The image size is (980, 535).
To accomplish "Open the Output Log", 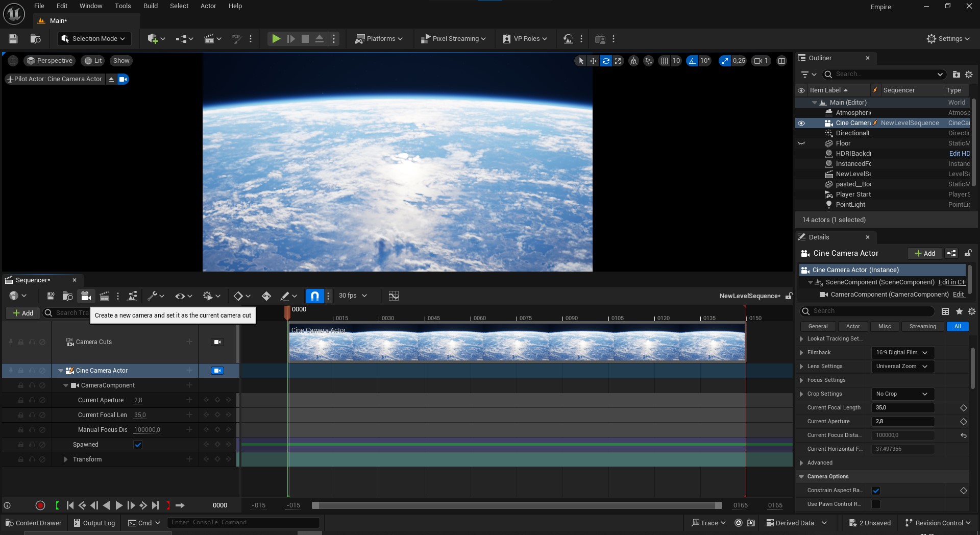I will 94,523.
